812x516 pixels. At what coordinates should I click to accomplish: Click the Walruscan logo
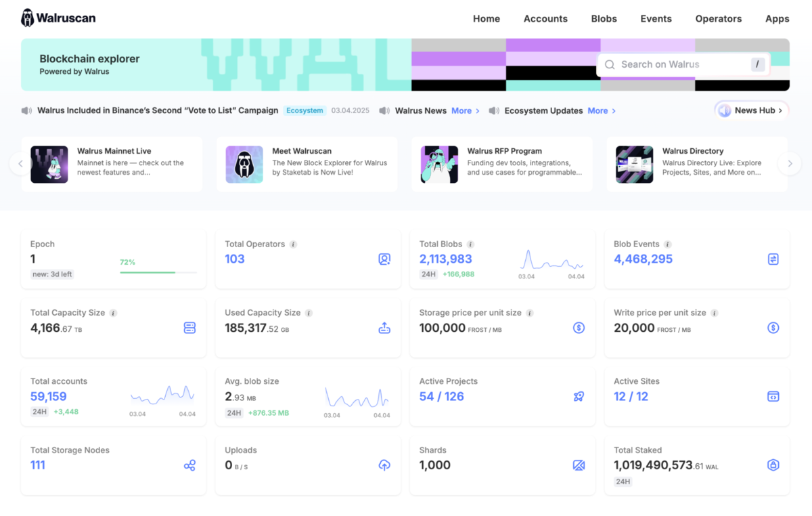coord(58,18)
